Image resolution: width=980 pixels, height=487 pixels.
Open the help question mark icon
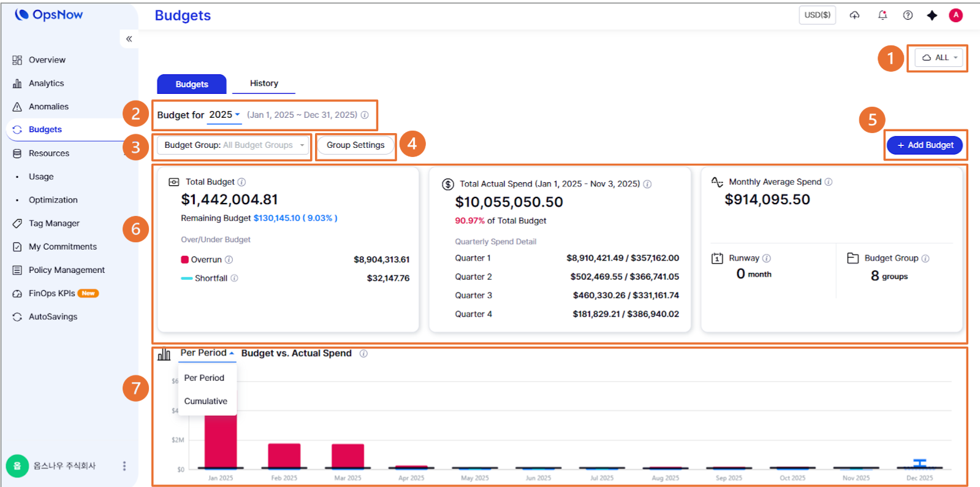pos(908,15)
